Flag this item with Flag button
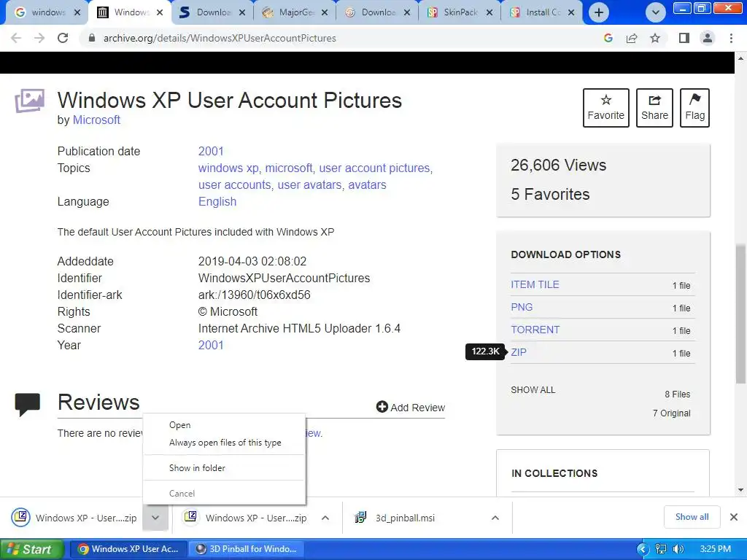The height and width of the screenshot is (560, 747). pos(694,108)
